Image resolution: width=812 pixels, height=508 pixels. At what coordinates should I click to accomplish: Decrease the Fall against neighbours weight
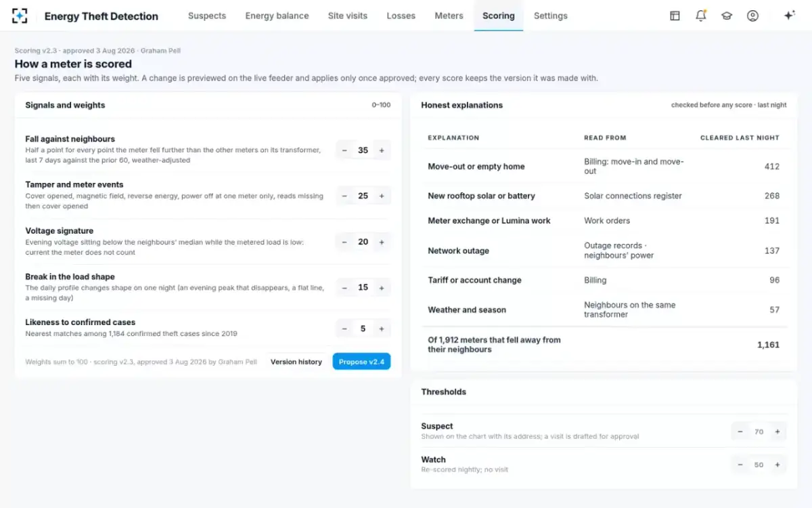[344, 150]
